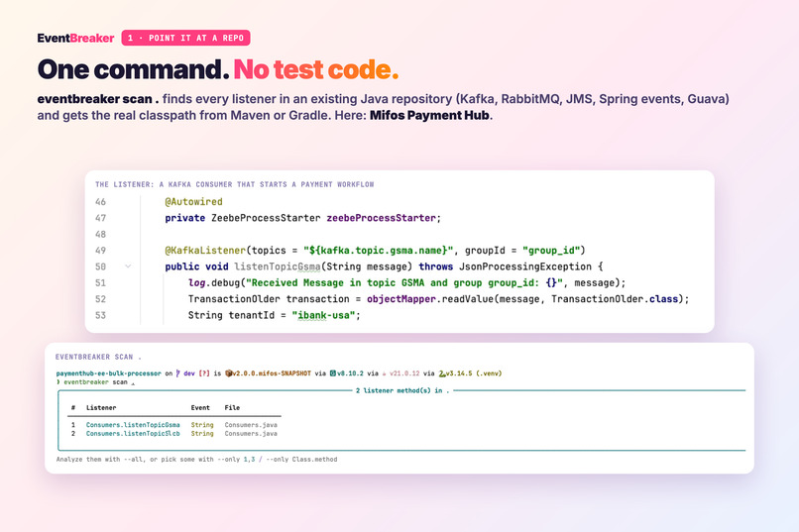Click the '#' column header
This screenshot has height=532, width=799.
click(73, 408)
